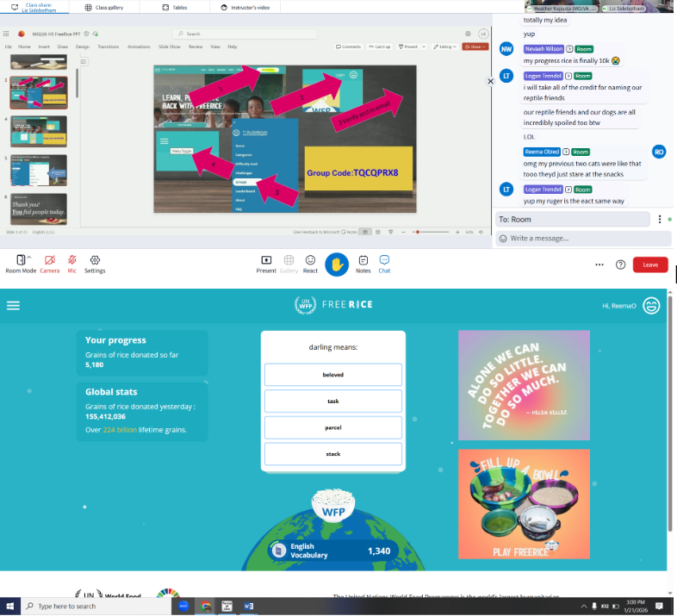
Task: Open chat options three-dot menu
Action: (x=659, y=220)
